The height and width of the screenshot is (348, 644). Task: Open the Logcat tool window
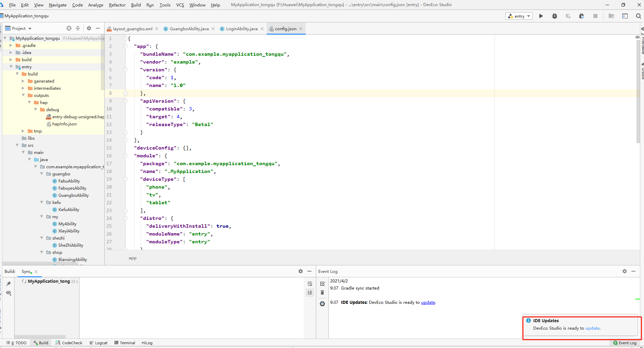click(98, 343)
